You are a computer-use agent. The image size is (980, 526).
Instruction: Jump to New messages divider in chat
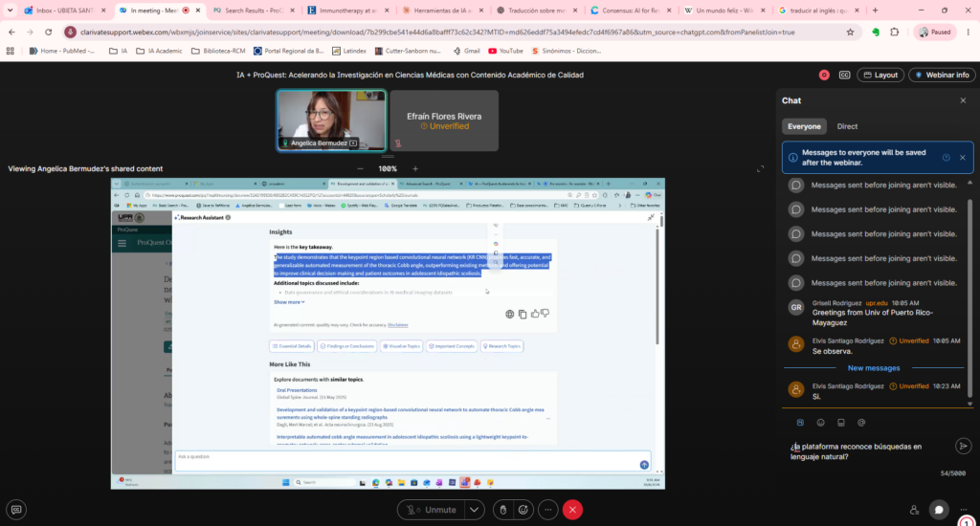coord(873,368)
